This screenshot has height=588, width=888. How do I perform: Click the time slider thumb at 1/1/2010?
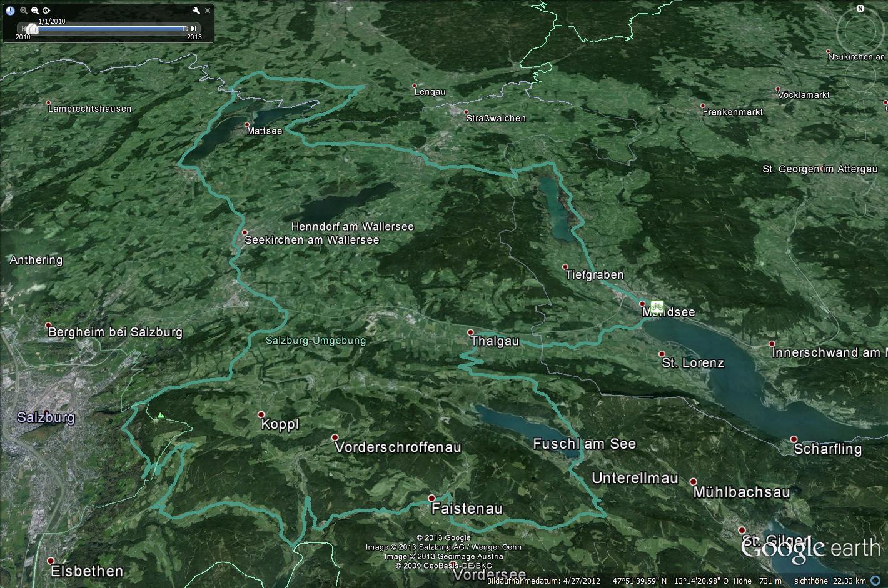click(32, 29)
